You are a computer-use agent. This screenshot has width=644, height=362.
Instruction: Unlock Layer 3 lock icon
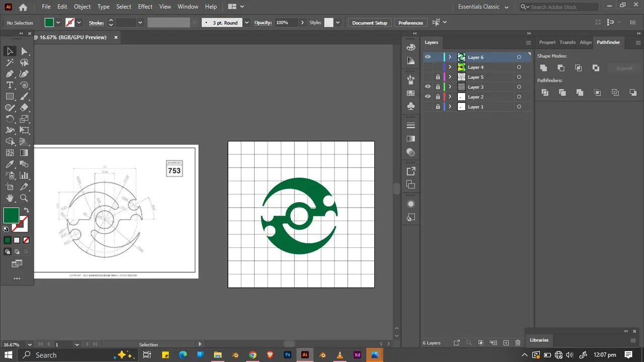point(438,87)
